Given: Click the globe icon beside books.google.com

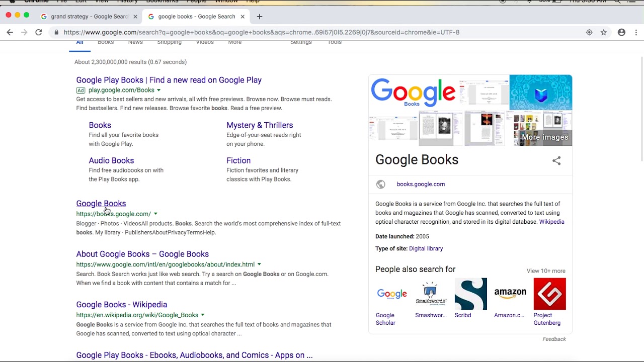Looking at the screenshot, I should click(381, 184).
